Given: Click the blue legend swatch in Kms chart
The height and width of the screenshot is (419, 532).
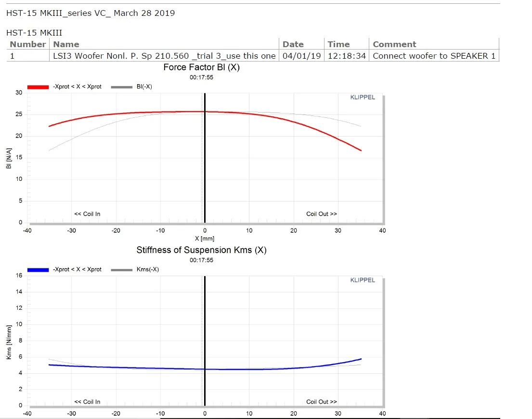Looking at the screenshot, I should (x=38, y=270).
